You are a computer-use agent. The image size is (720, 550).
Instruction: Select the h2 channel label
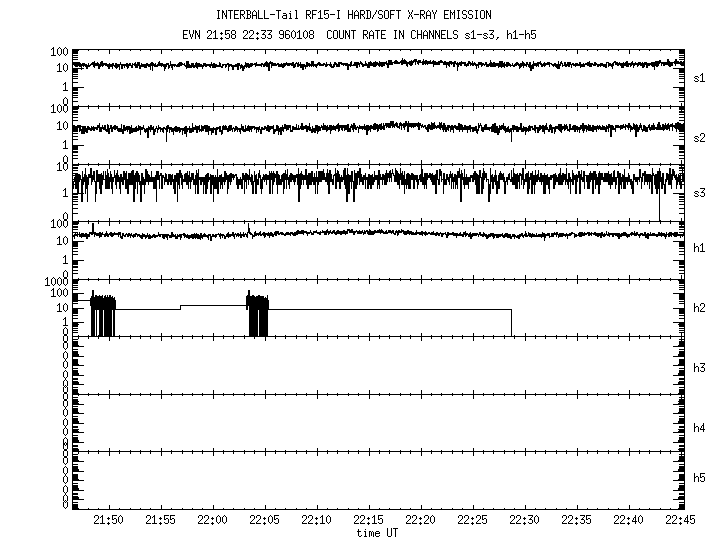pyautogui.click(x=699, y=308)
